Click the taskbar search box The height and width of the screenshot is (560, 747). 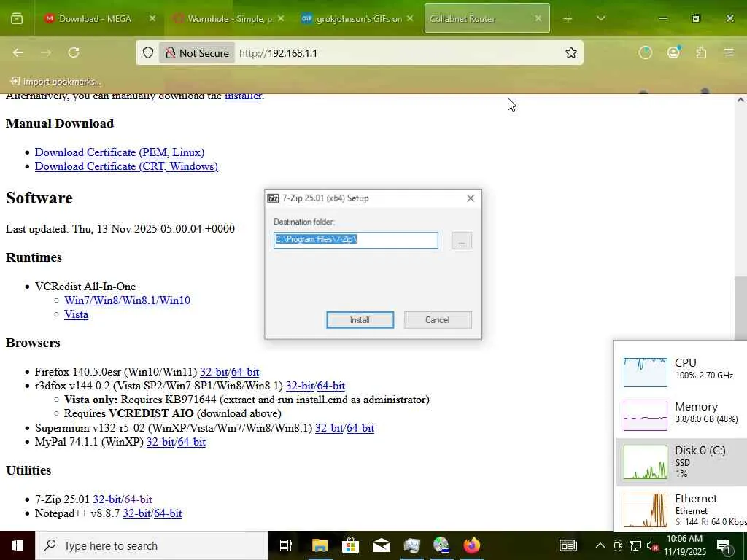coord(152,545)
